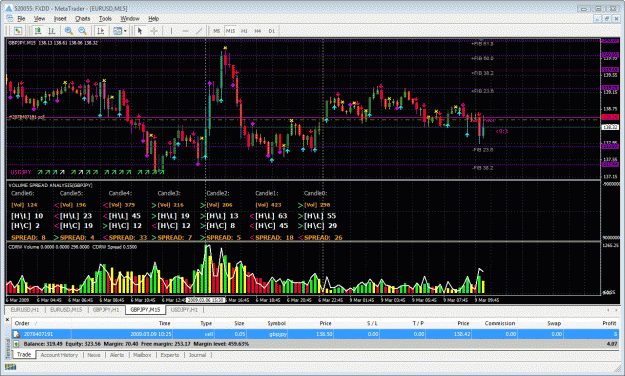Viewport: 625px width, 376px height.
Task: Open the Charts menu
Action: (83, 18)
